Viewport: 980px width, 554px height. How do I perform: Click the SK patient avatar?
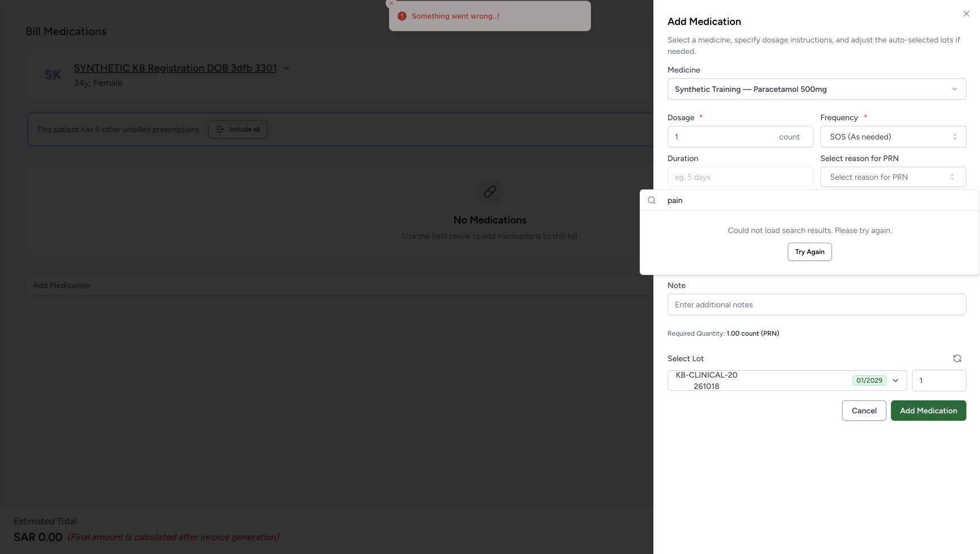[53, 75]
